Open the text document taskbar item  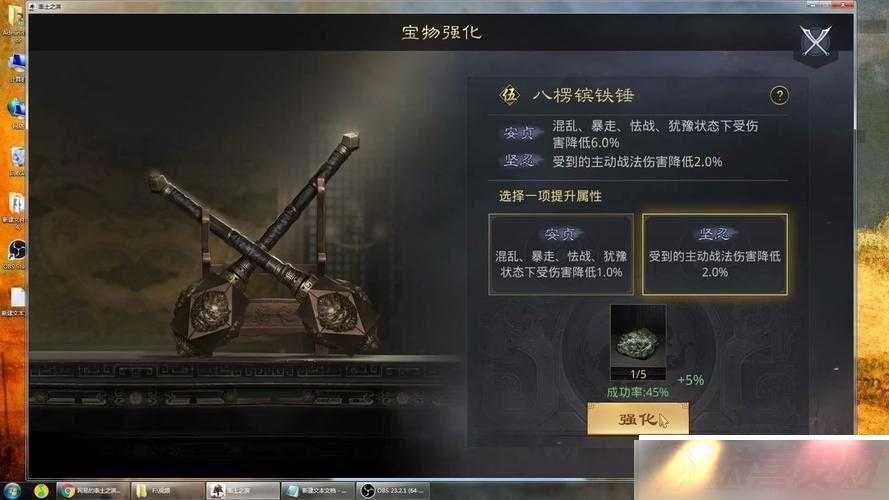tap(318, 490)
